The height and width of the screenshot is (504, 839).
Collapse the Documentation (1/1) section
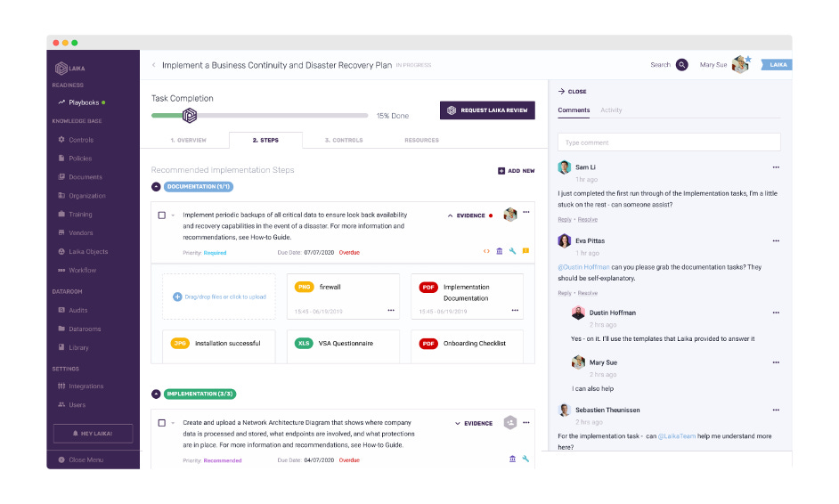click(156, 187)
